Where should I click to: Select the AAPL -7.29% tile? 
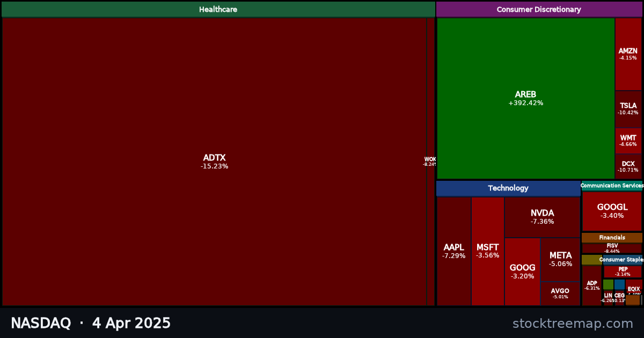(x=454, y=251)
